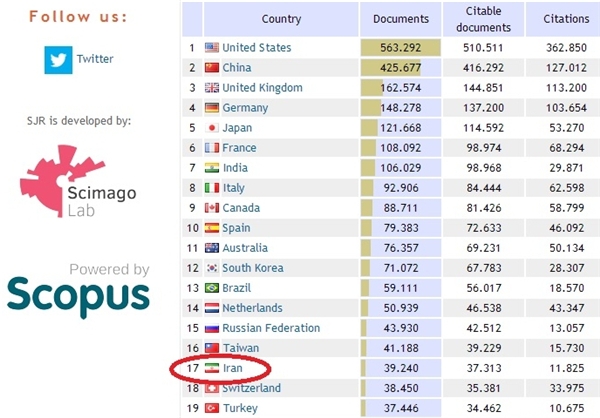Viewport: 600px width, 418px height.
Task: Click the Iran flag icon
Action: point(211,368)
